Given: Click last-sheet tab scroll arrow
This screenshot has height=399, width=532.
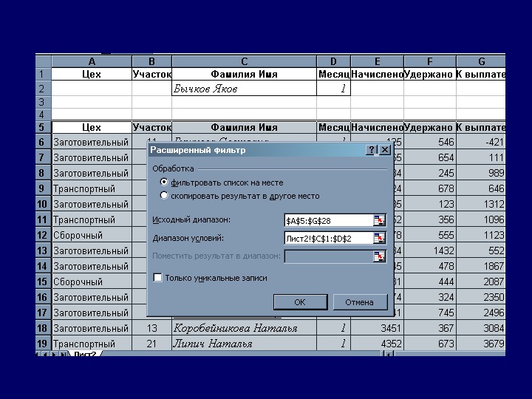Looking at the screenshot, I should click(64, 354).
